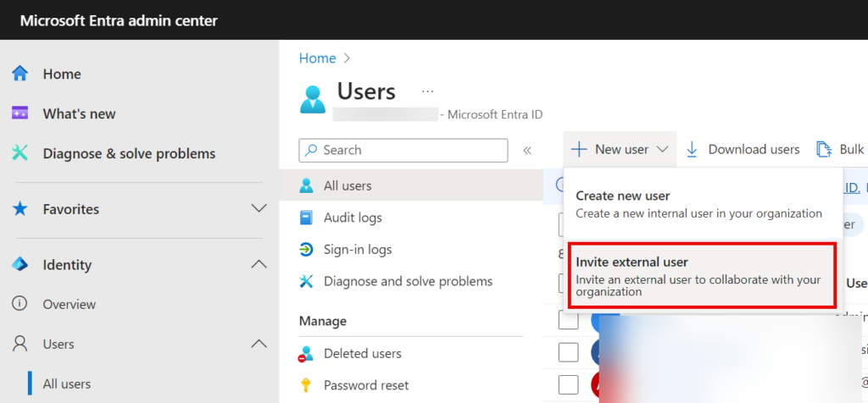
Task: Check the first user row checkbox
Action: tap(569, 320)
